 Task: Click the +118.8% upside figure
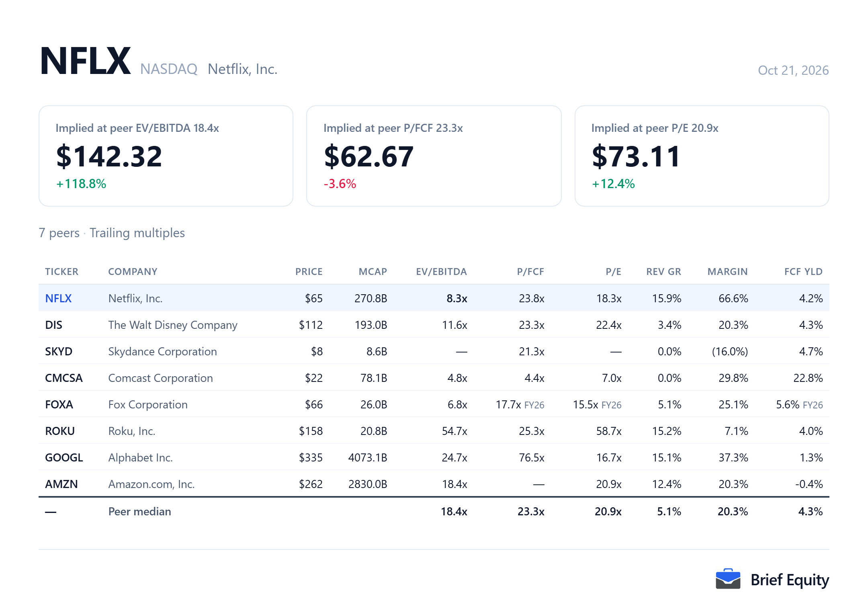point(81,184)
